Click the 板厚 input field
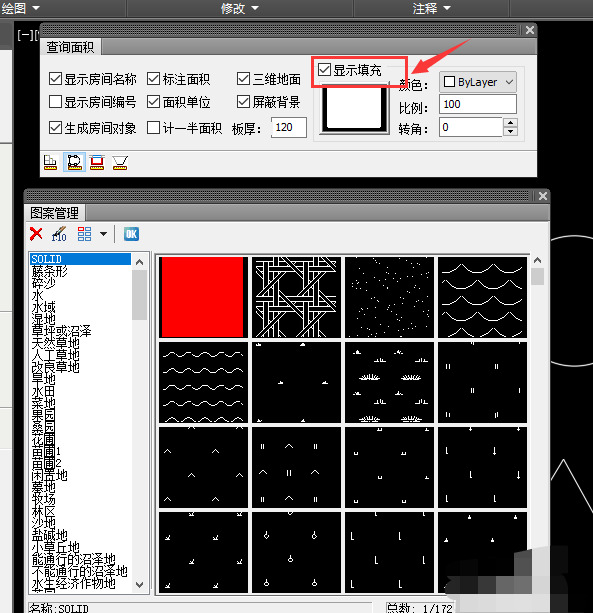The height and width of the screenshot is (613, 593). (289, 127)
